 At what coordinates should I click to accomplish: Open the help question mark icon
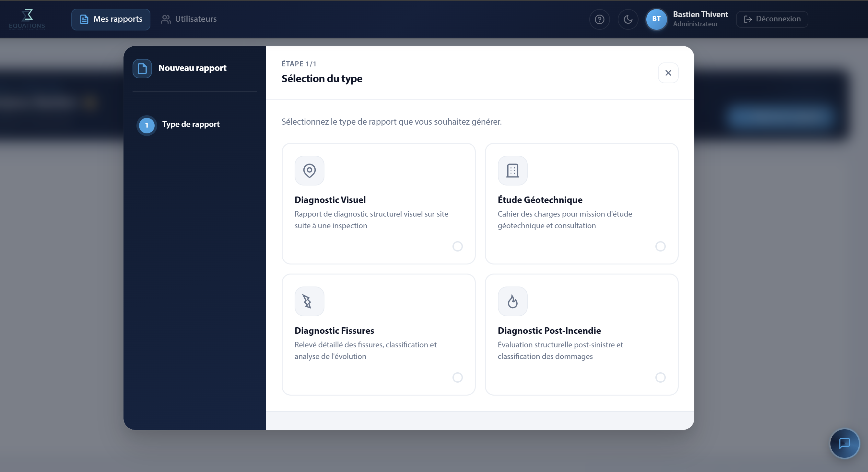point(599,19)
